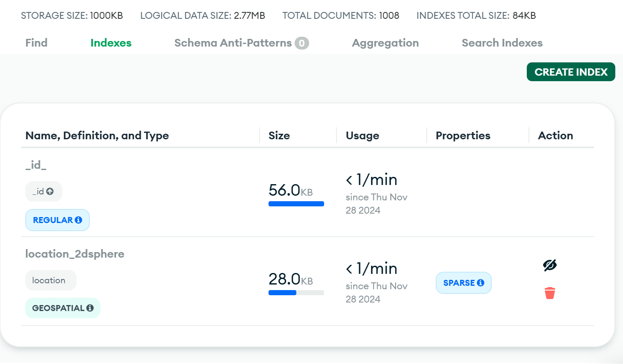Click the _id_ index name

36,165
